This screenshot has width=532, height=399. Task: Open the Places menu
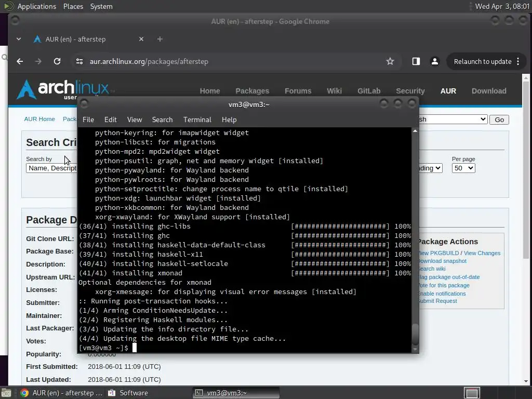[x=73, y=6]
